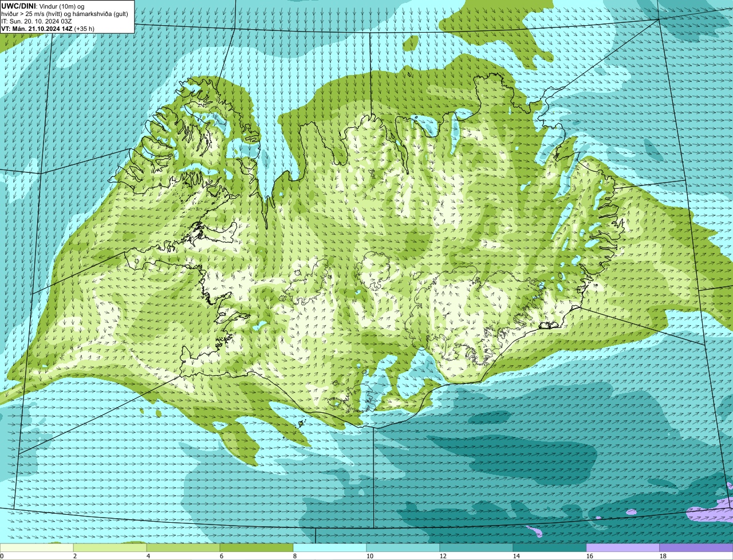Click the "IT: Sun. 20. 10. 2024 03Z" line
Viewport: 733px width, 560px height.
coord(37,21)
